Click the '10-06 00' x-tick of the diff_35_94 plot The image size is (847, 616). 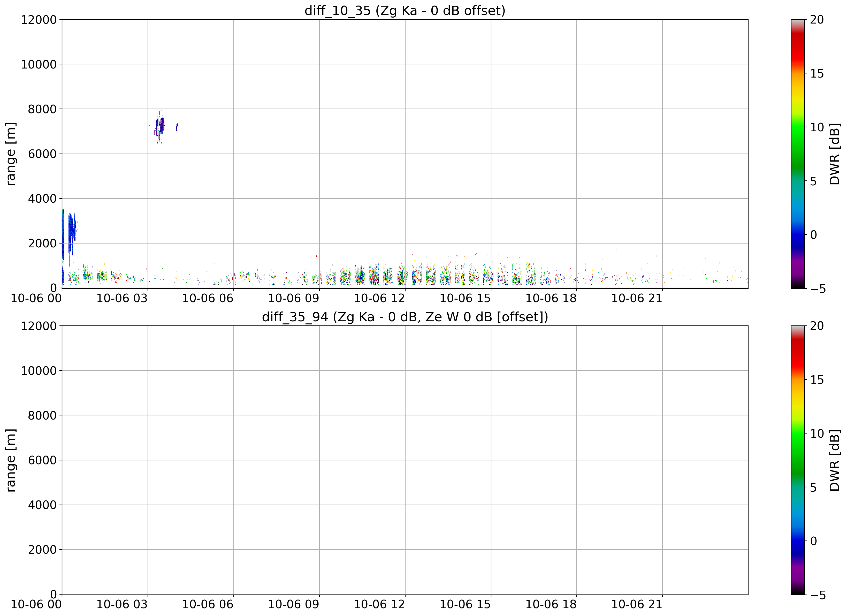[x=36, y=604]
